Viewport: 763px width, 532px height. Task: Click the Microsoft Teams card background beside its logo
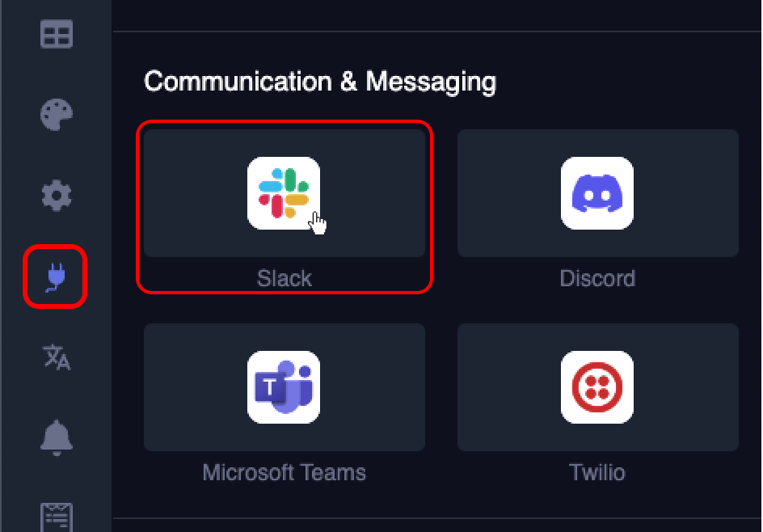tap(195, 387)
